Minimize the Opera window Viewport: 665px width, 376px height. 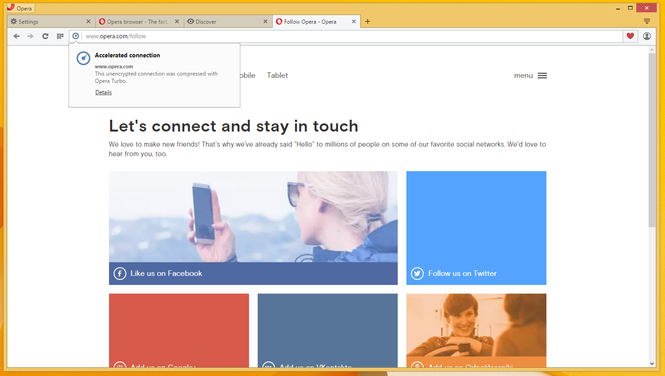point(618,8)
